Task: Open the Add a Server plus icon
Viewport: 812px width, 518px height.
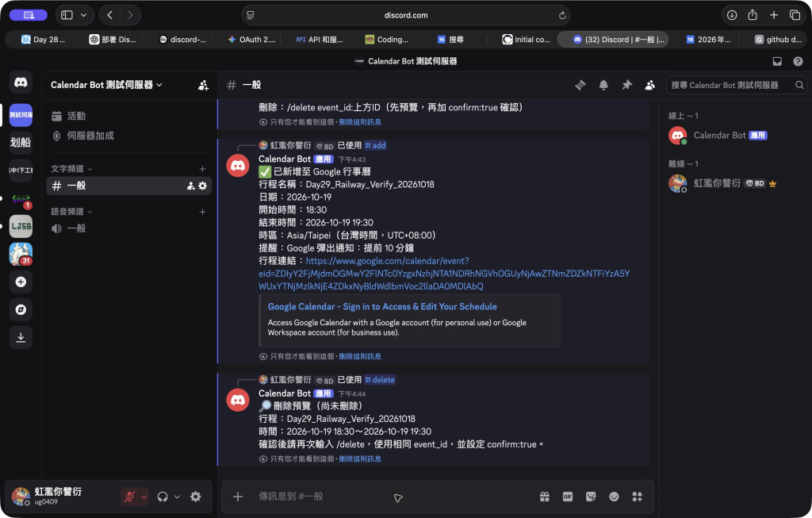Action: pos(21,282)
